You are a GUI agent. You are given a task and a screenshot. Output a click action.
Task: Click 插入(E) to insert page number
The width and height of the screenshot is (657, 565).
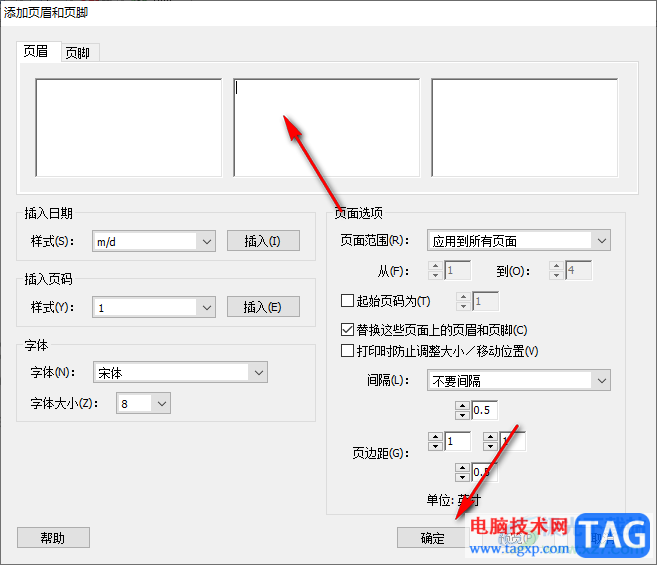tap(263, 307)
